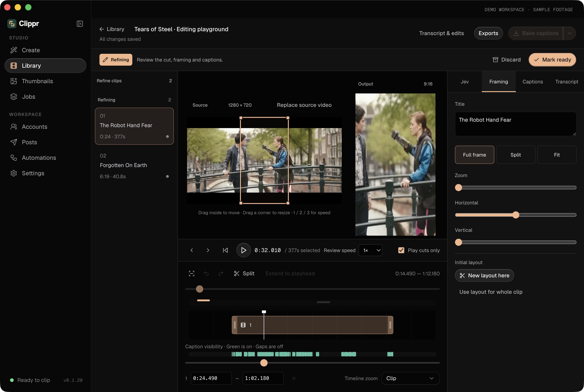Click Replace source video
The height and width of the screenshot is (392, 584).
pos(304,105)
